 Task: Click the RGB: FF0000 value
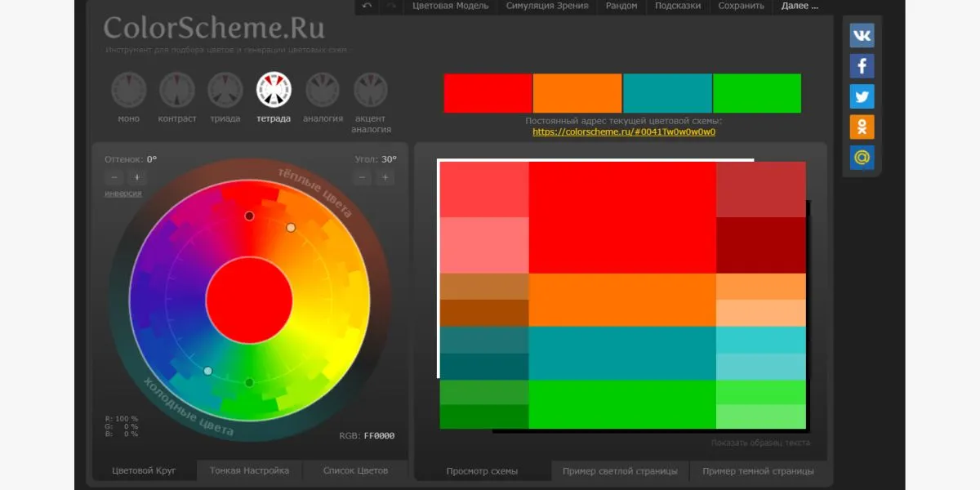(367, 435)
